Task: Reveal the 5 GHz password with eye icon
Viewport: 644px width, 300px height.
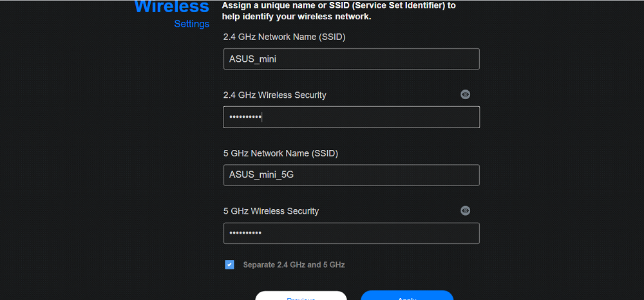Action: 465,211
